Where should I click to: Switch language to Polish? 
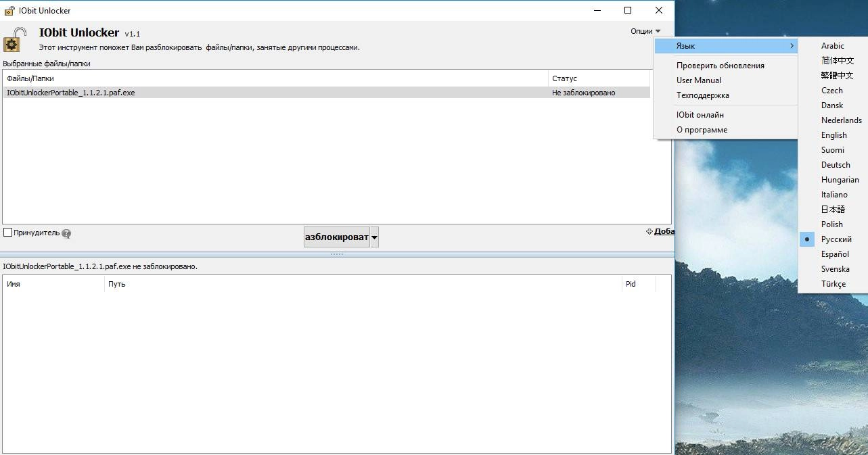pyautogui.click(x=833, y=224)
